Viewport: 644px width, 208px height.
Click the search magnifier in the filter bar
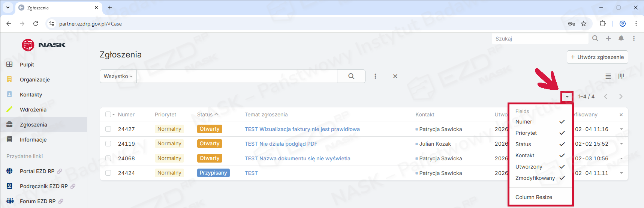(x=351, y=76)
